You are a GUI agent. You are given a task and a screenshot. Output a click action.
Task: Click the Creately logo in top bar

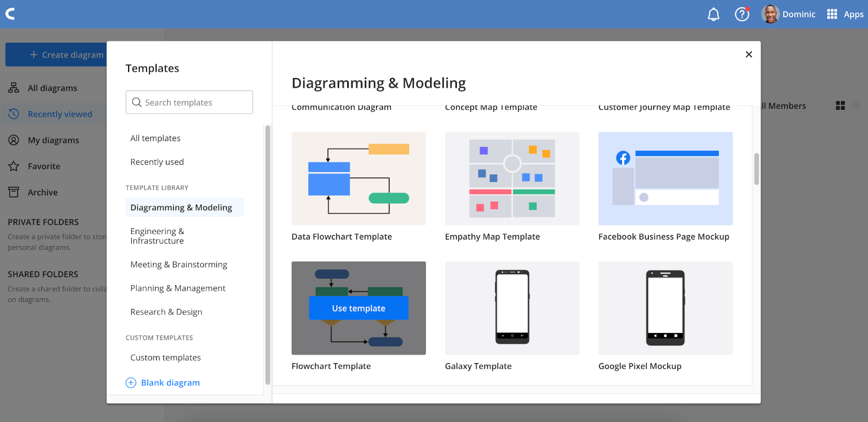10,14
